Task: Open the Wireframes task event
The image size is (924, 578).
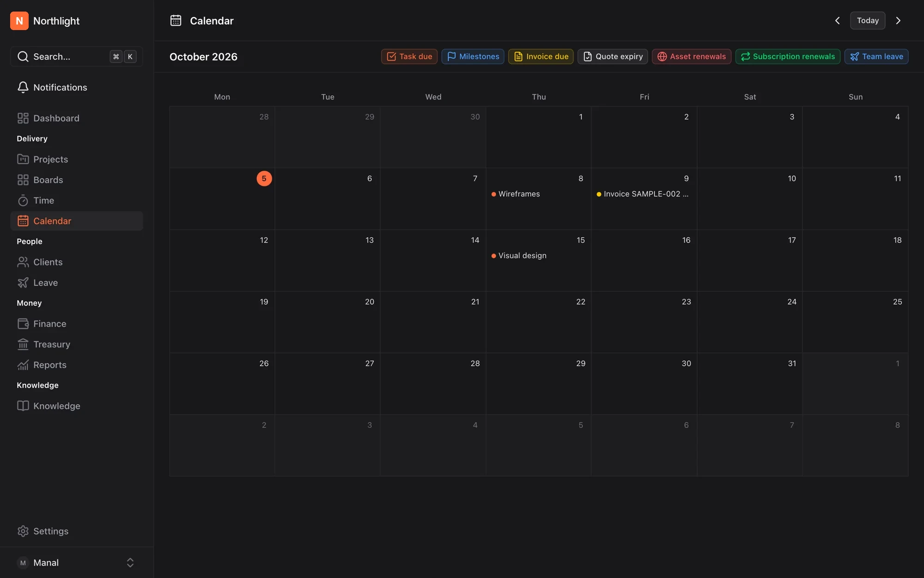Action: click(x=516, y=194)
